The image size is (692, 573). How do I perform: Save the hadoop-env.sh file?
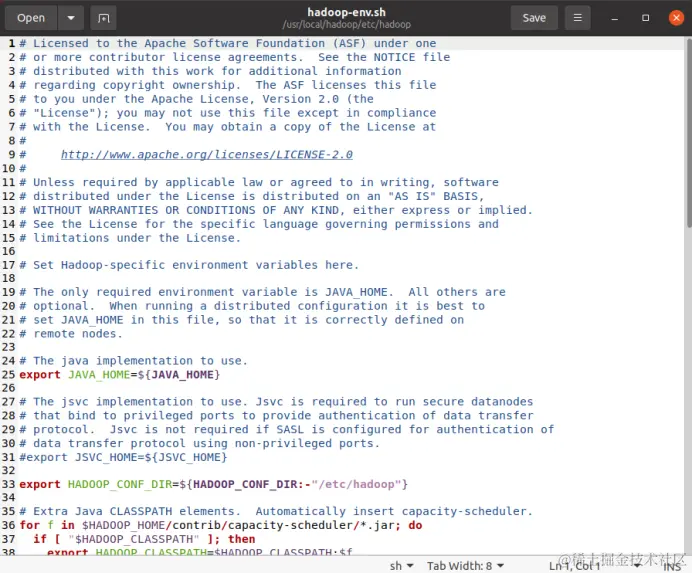click(534, 18)
